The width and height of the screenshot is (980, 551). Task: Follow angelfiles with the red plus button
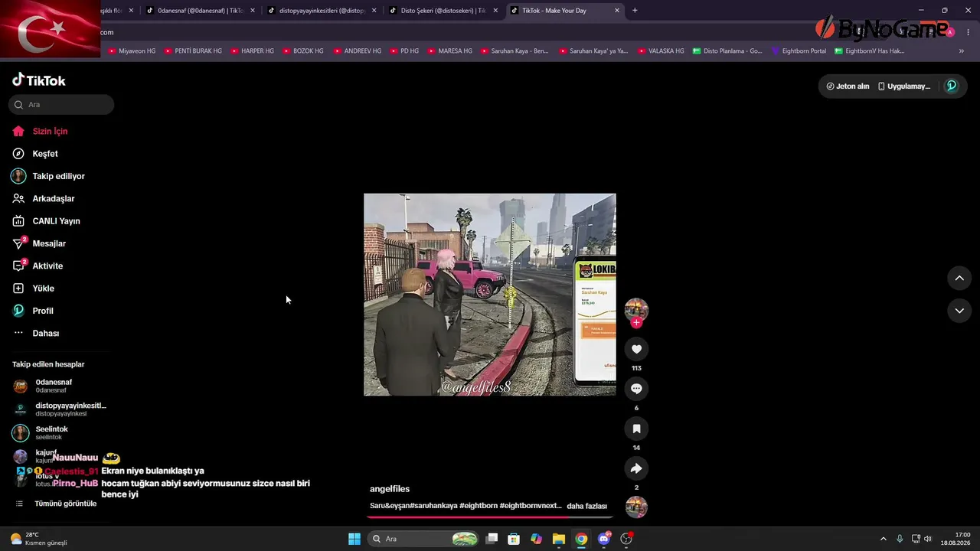point(636,323)
